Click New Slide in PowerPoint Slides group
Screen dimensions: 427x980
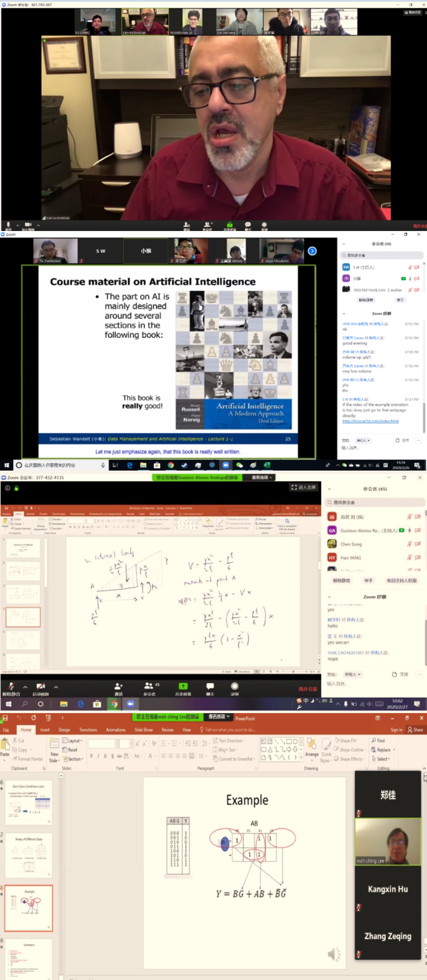(54, 750)
